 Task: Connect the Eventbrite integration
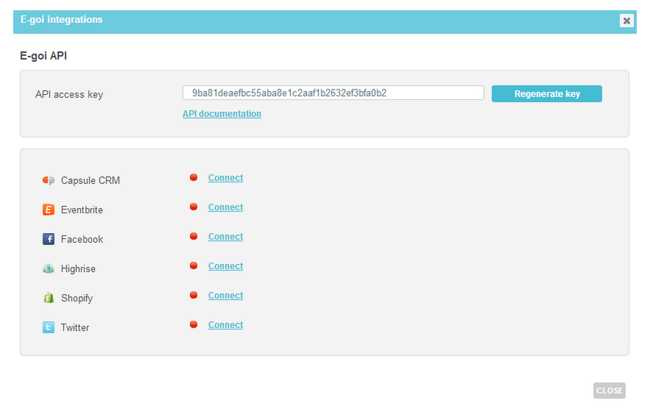click(226, 207)
